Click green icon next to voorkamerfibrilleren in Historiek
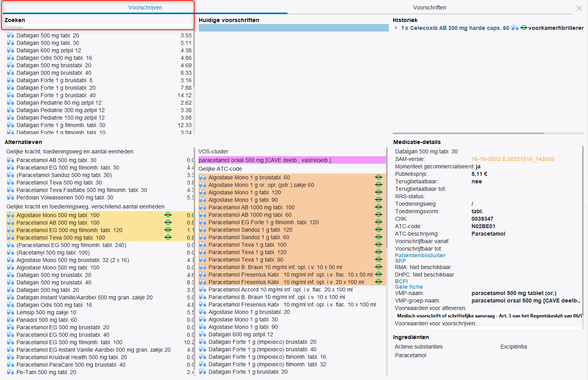Image resolution: width=588 pixels, height=380 pixels. (x=523, y=28)
